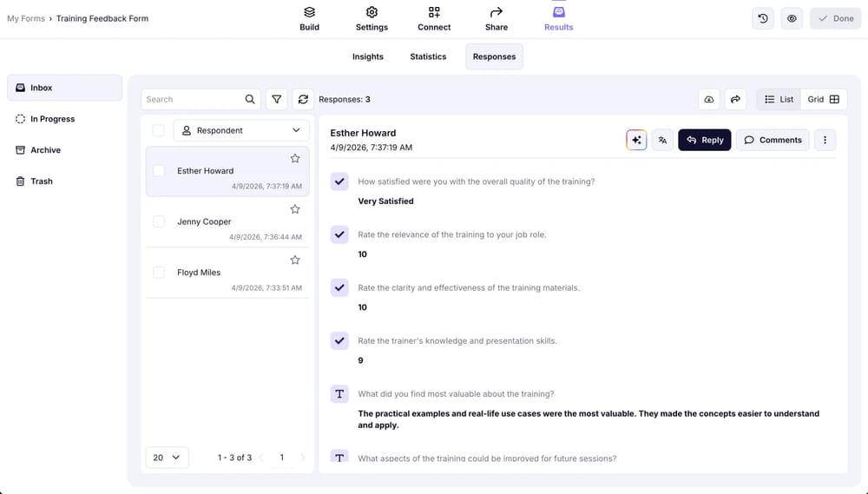Click the translate icon
Screen dimensions: 868x494
tap(662, 140)
